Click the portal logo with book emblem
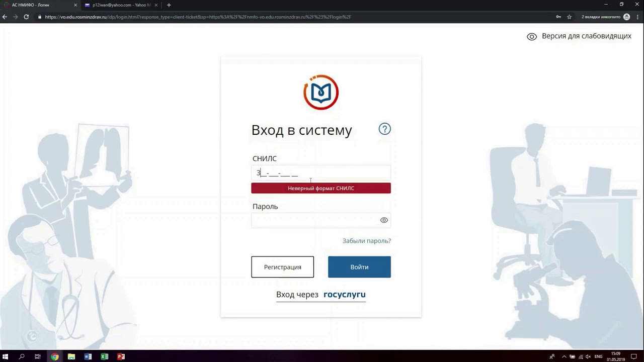644x362 pixels. tap(321, 92)
